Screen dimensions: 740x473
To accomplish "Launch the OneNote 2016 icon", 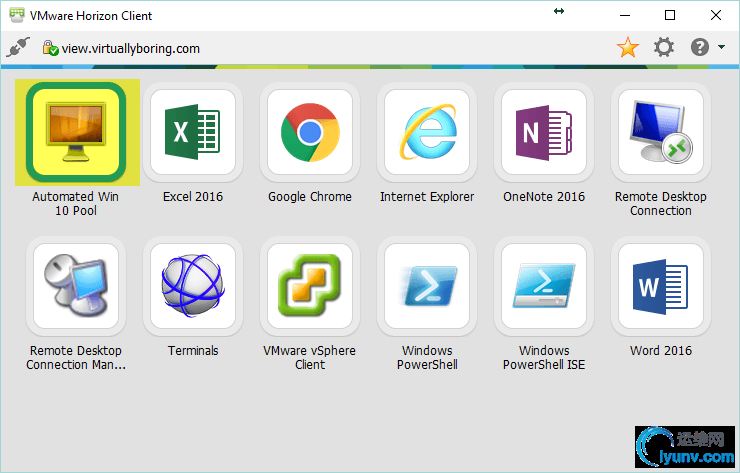I will [544, 132].
